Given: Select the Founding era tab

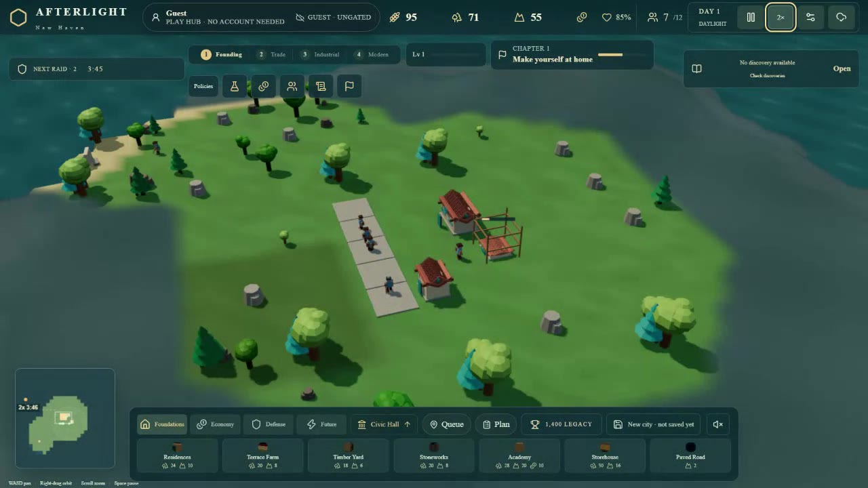Looking at the screenshot, I should click(222, 54).
